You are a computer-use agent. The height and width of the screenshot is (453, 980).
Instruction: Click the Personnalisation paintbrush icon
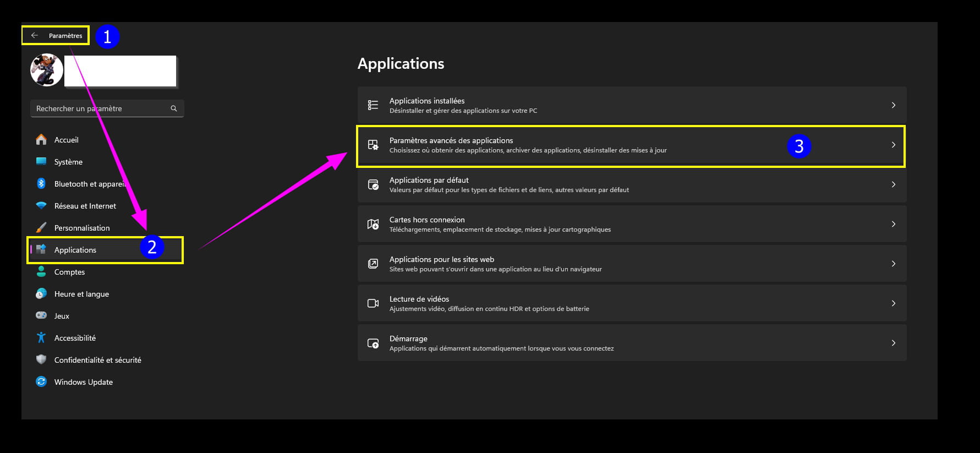click(41, 227)
